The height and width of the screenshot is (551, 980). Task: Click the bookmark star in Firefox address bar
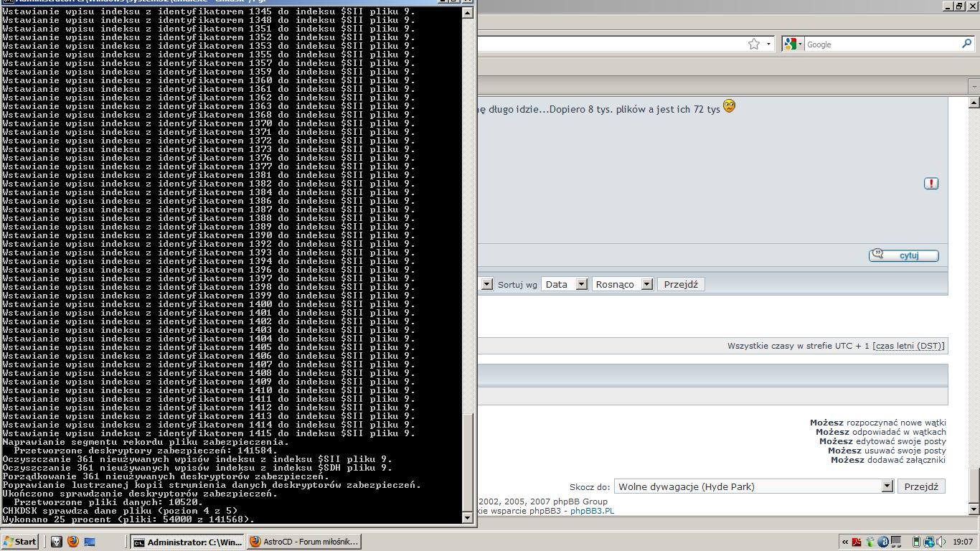click(754, 44)
